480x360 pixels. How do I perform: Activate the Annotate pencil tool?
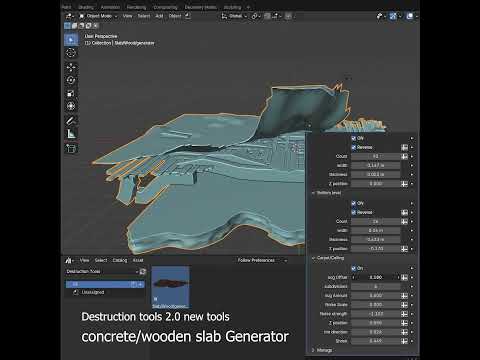click(x=71, y=121)
